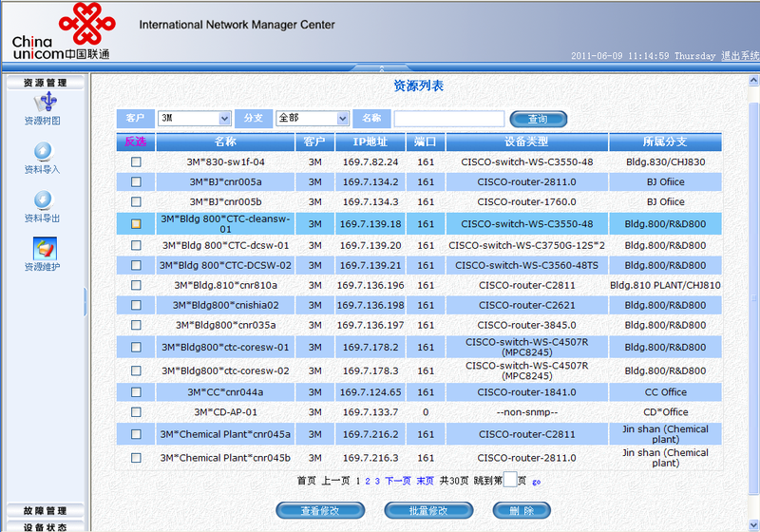Tick checkbox for 3M*Bldg 800*CTC-dcsw-01
This screenshot has height=532, width=760.
[136, 245]
